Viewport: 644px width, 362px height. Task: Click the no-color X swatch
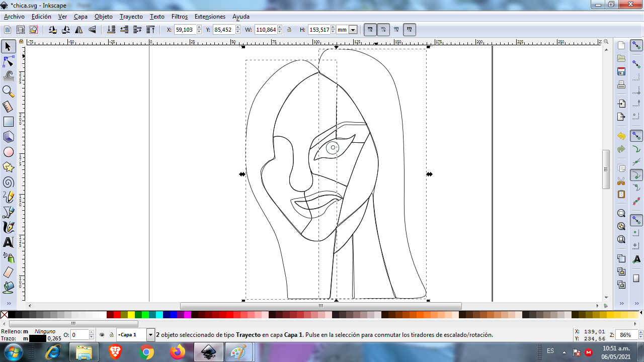tap(4, 315)
